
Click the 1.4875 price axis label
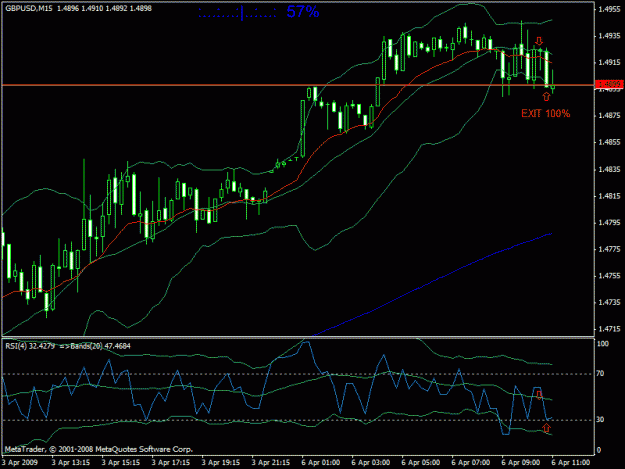pyautogui.click(x=609, y=116)
